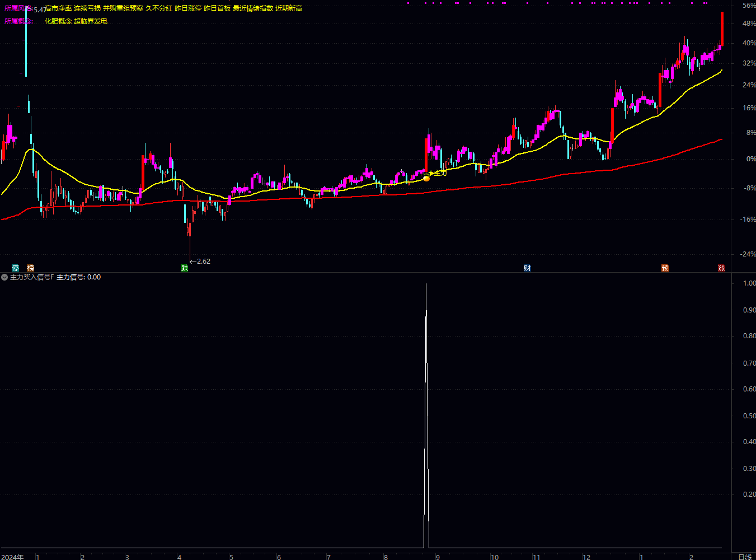
Task: Click the indicator name 主力买入信号F
Action: 32,277
